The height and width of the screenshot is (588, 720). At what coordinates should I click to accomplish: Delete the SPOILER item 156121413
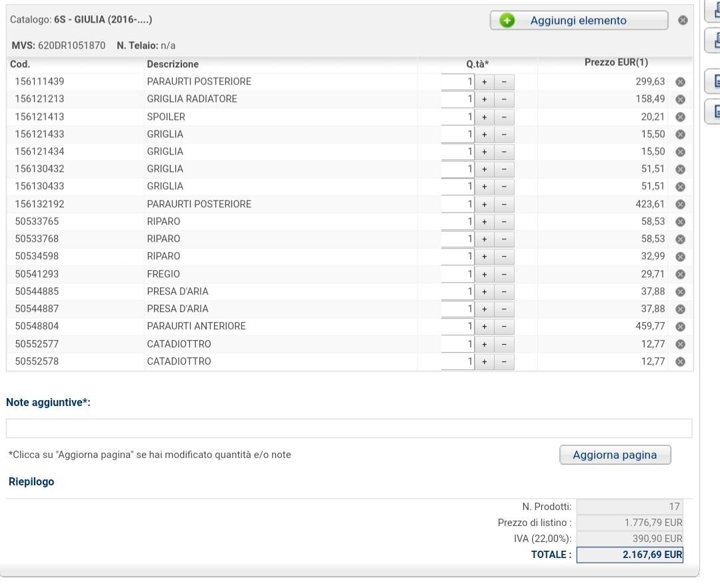tap(680, 117)
